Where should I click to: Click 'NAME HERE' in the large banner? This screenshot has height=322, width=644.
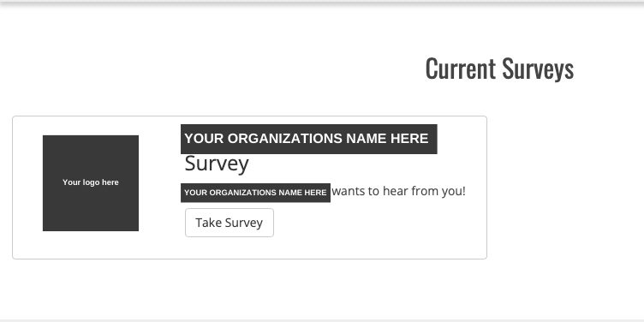387,139
